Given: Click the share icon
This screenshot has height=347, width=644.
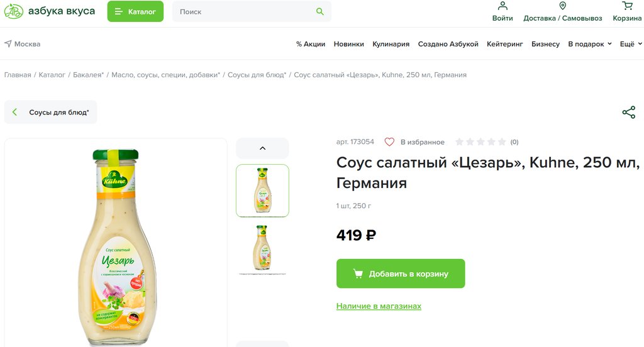Looking at the screenshot, I should coord(628,113).
